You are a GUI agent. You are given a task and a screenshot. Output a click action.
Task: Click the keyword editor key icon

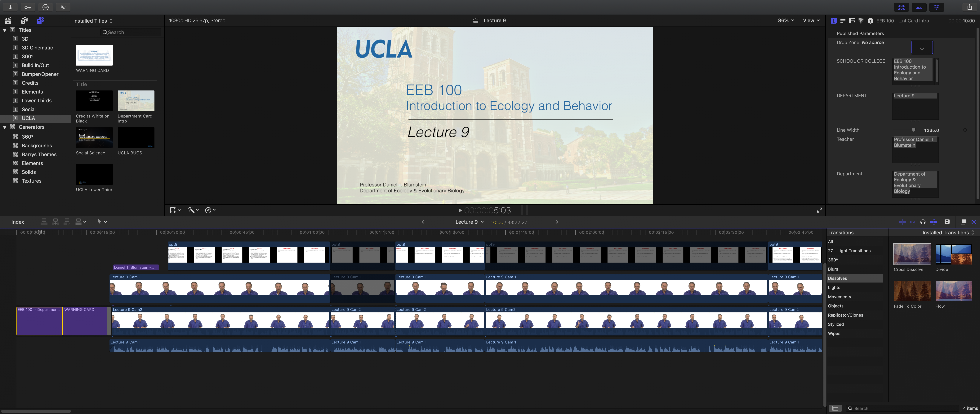pyautogui.click(x=28, y=7)
